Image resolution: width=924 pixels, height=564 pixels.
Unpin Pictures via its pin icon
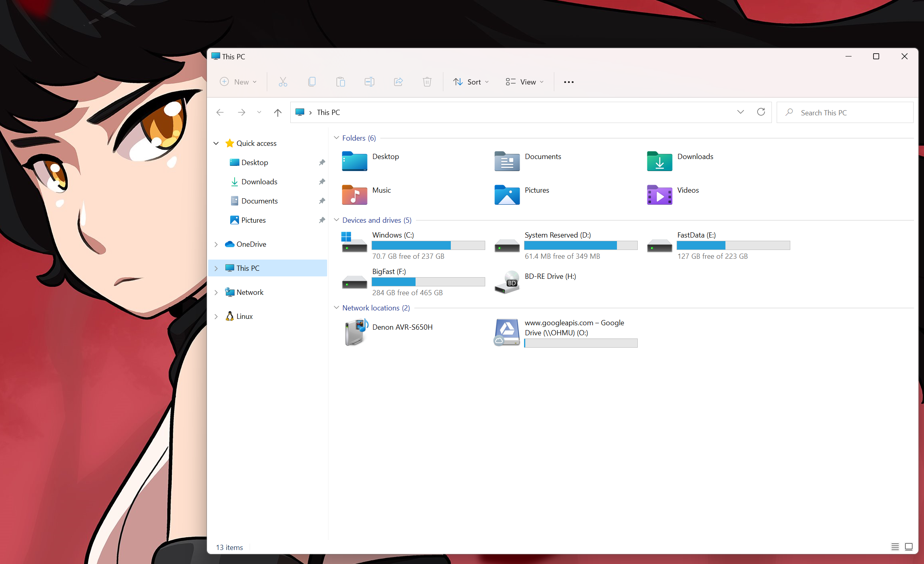tap(322, 220)
